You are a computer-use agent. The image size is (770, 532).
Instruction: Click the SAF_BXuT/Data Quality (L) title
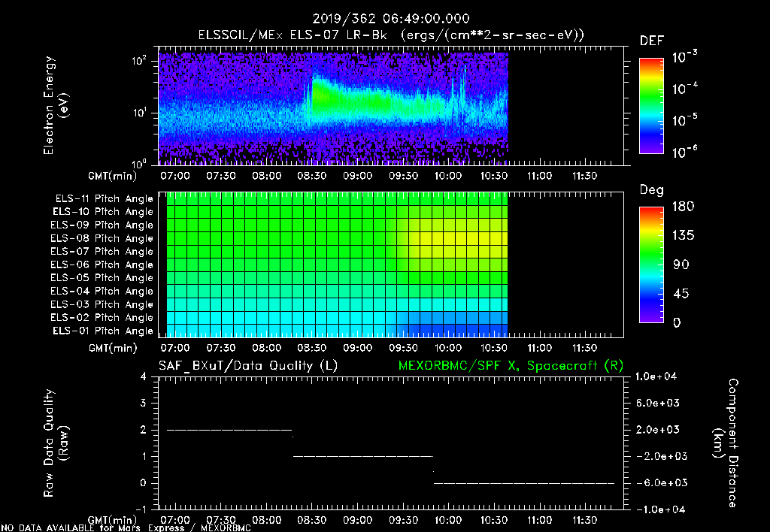click(247, 365)
